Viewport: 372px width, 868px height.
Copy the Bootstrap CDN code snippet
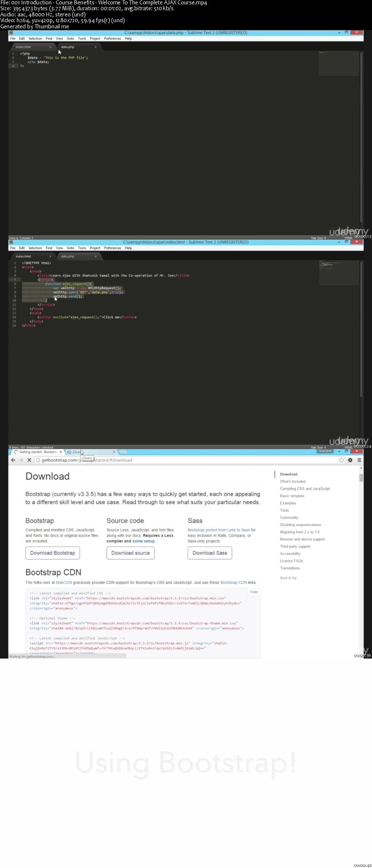pyautogui.click(x=254, y=592)
